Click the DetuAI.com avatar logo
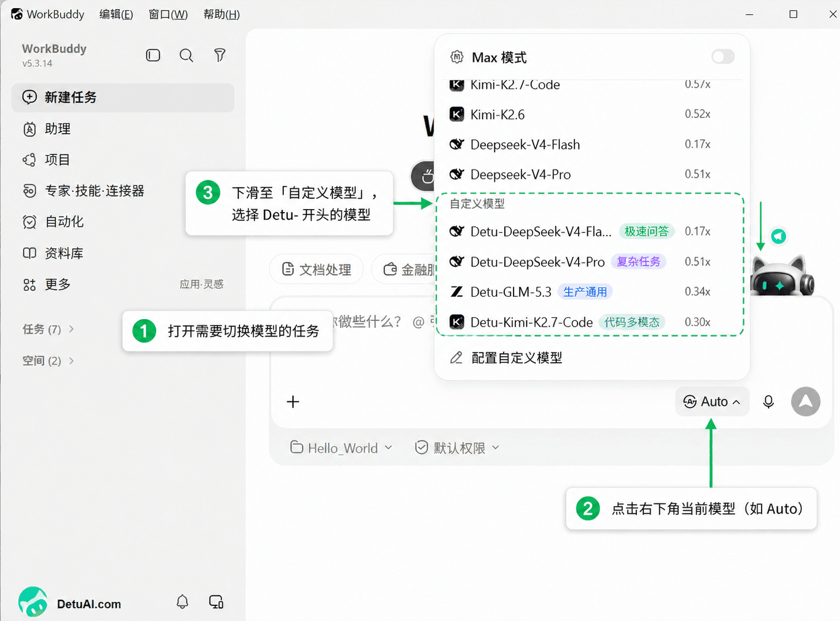Image resolution: width=840 pixels, height=621 pixels. click(33, 602)
